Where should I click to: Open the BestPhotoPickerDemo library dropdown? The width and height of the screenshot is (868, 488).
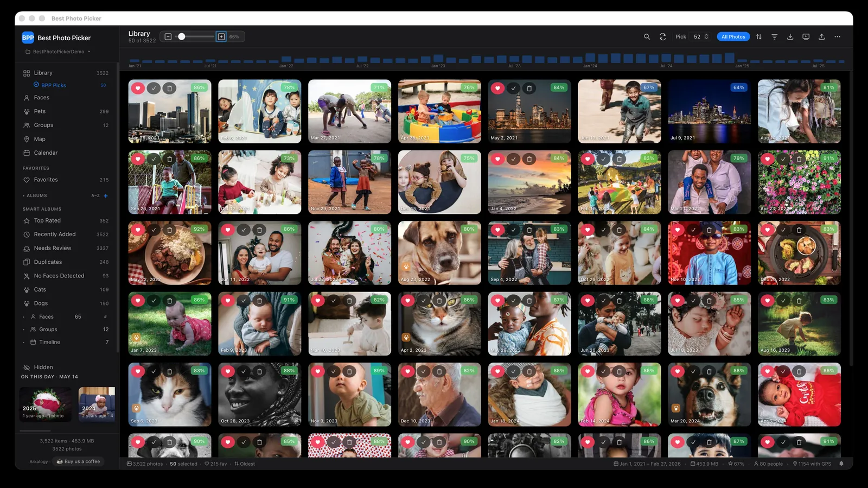[58, 52]
